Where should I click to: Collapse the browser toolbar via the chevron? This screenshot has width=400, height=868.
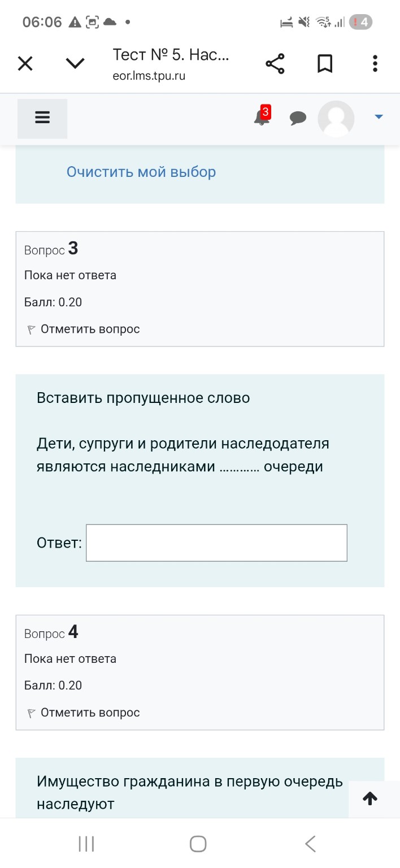(x=75, y=63)
